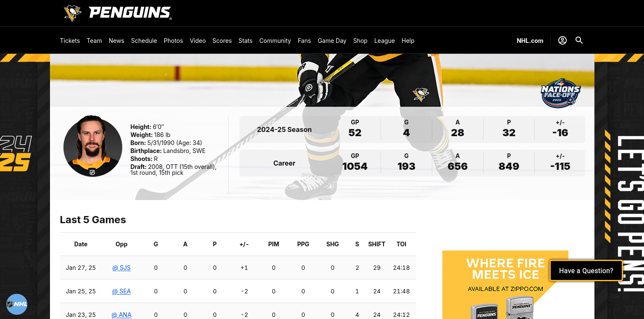The width and height of the screenshot is (644, 319).
Task: Open the Schedule menu item
Action: tap(144, 41)
